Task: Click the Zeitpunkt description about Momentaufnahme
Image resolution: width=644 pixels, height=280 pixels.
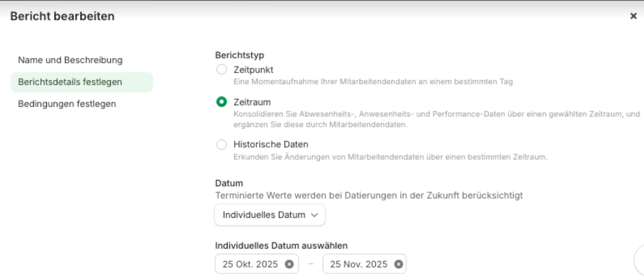Action: click(373, 82)
